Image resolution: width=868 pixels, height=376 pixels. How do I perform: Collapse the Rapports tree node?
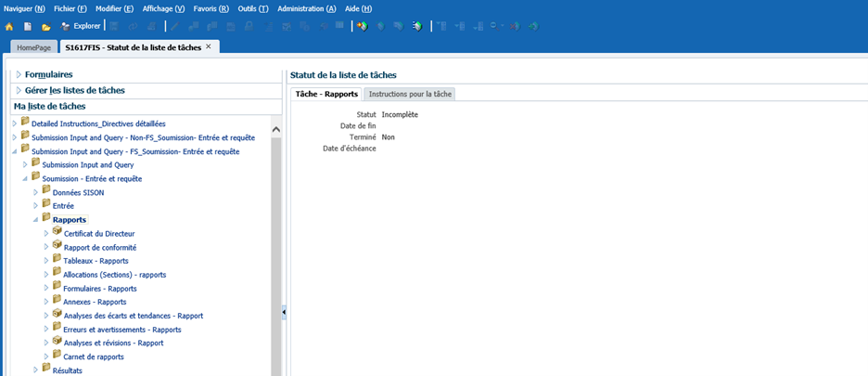point(36,220)
